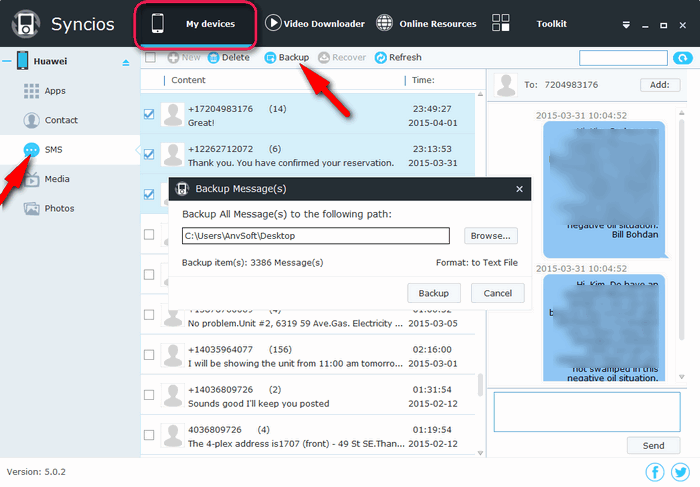Check the +14036809726 conversation checkbox
This screenshot has height=487, width=700.
coord(149,395)
